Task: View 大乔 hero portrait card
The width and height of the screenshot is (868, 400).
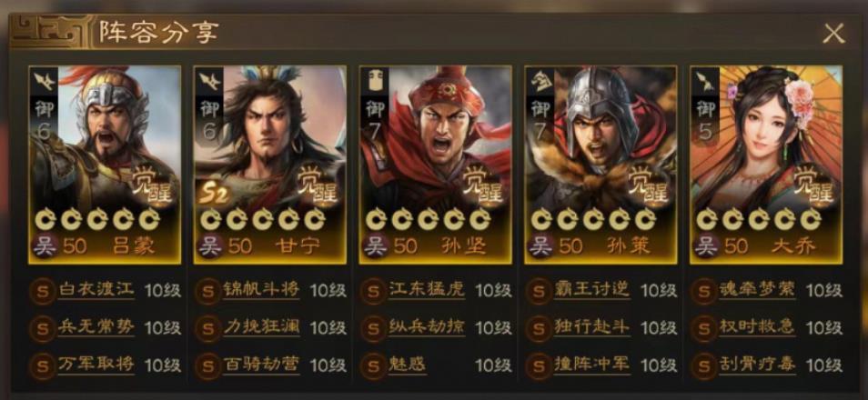Action: tap(765, 165)
